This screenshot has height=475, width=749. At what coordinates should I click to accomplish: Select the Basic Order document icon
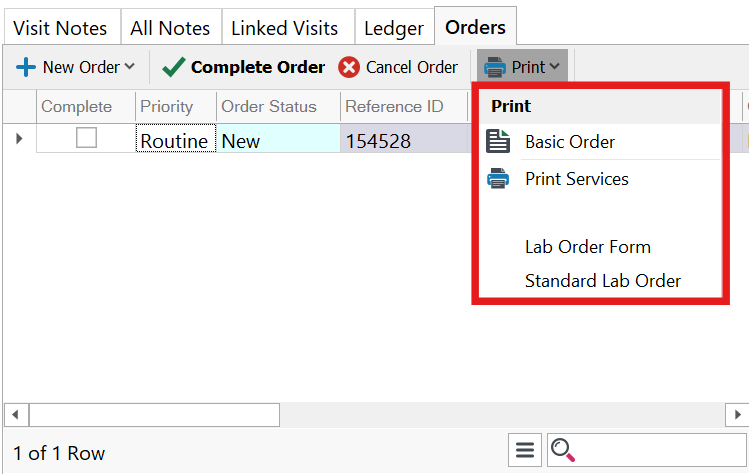[498, 142]
